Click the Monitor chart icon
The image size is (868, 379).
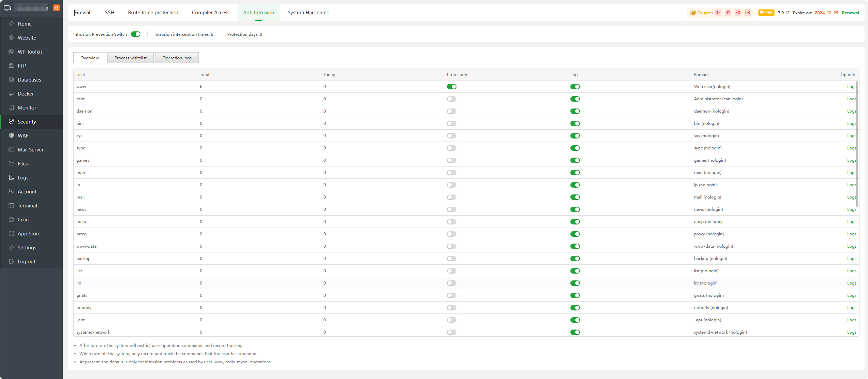click(11, 107)
